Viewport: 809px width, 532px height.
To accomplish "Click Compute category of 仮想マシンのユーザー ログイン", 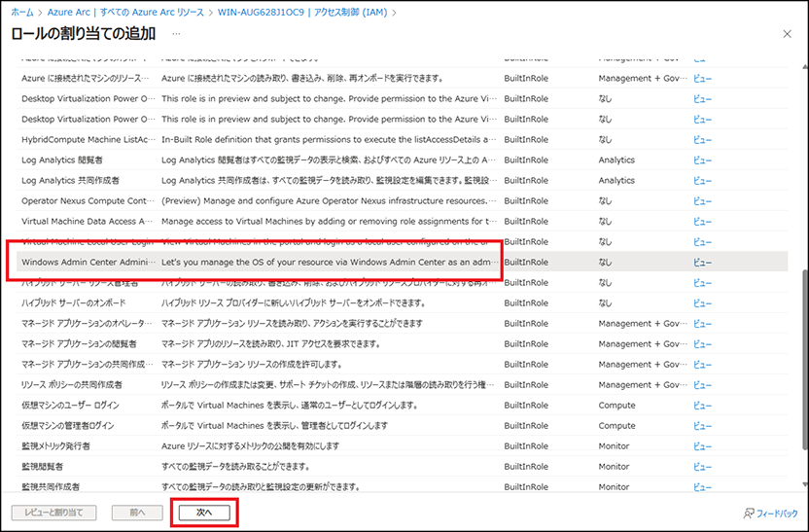I will [616, 405].
